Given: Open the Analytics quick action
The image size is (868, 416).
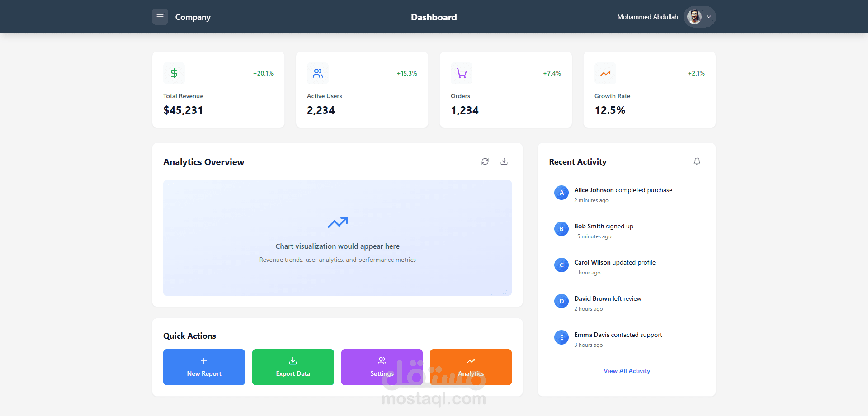Looking at the screenshot, I should click(471, 367).
